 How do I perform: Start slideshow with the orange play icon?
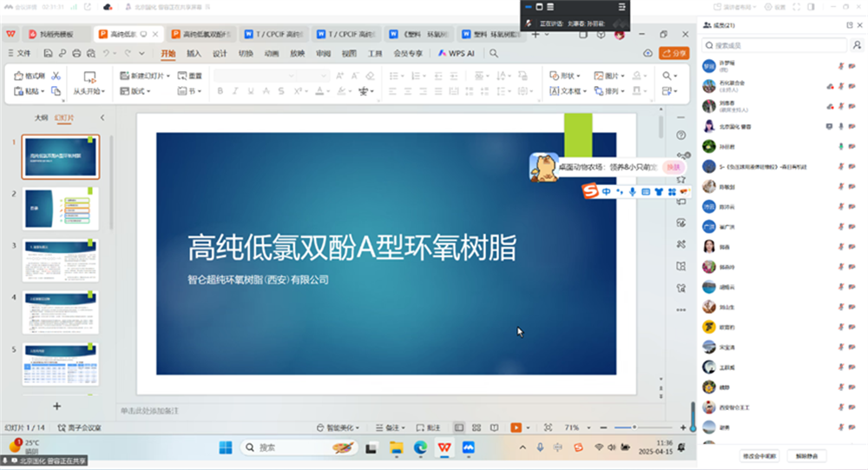tap(516, 427)
